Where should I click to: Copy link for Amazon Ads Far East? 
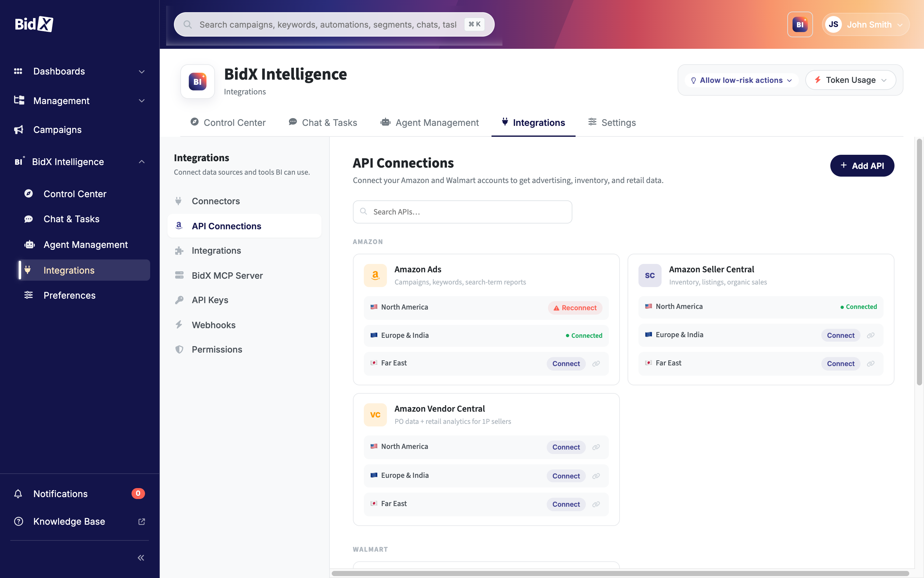[x=596, y=363]
